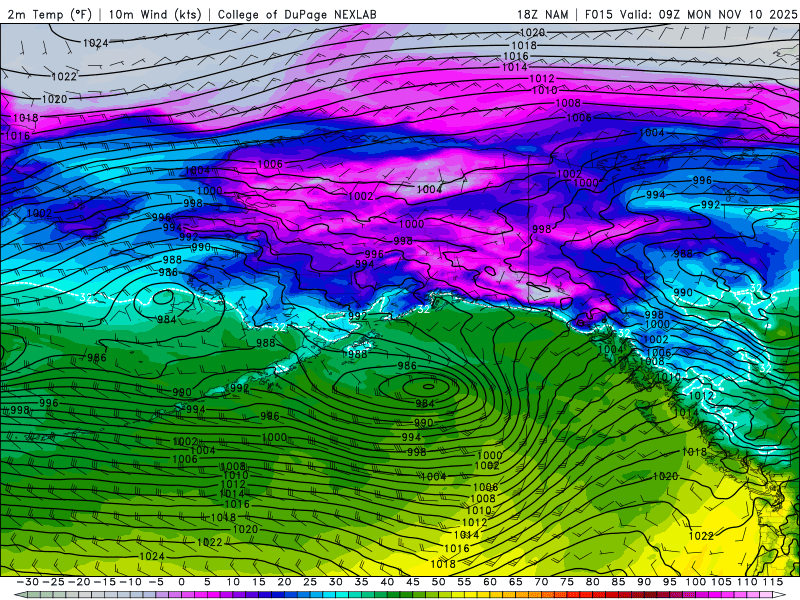Screen dimensions: 800x600
Task: Select the 85 temperature scale value
Action: [618, 582]
